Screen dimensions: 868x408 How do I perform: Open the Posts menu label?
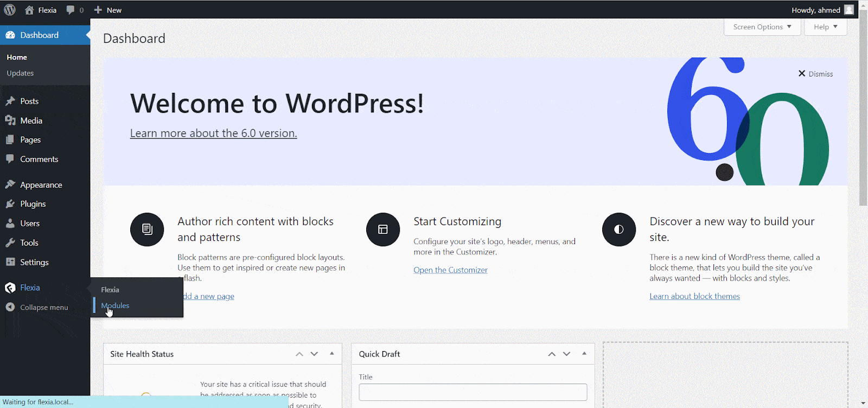click(x=29, y=101)
